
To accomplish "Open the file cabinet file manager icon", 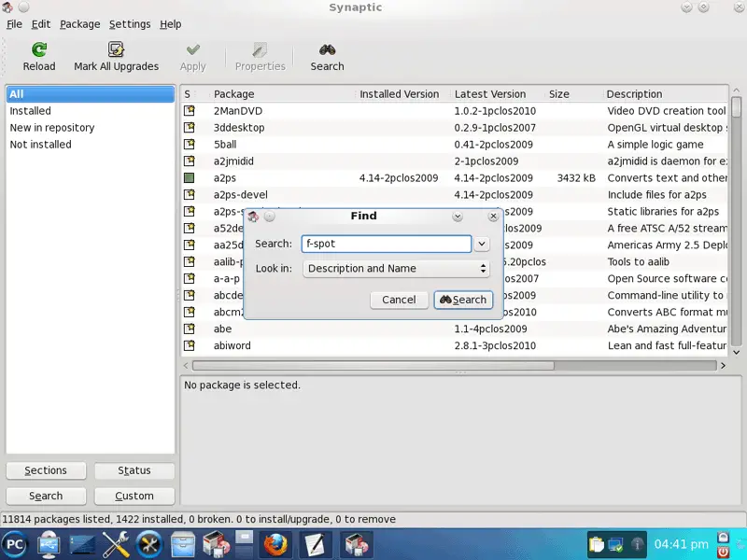I will pos(183,544).
